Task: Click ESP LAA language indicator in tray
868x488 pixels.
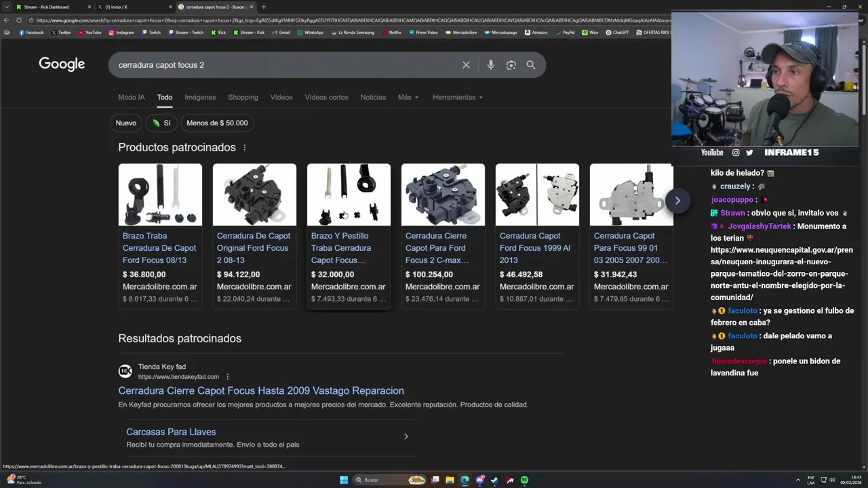Action: (x=811, y=480)
